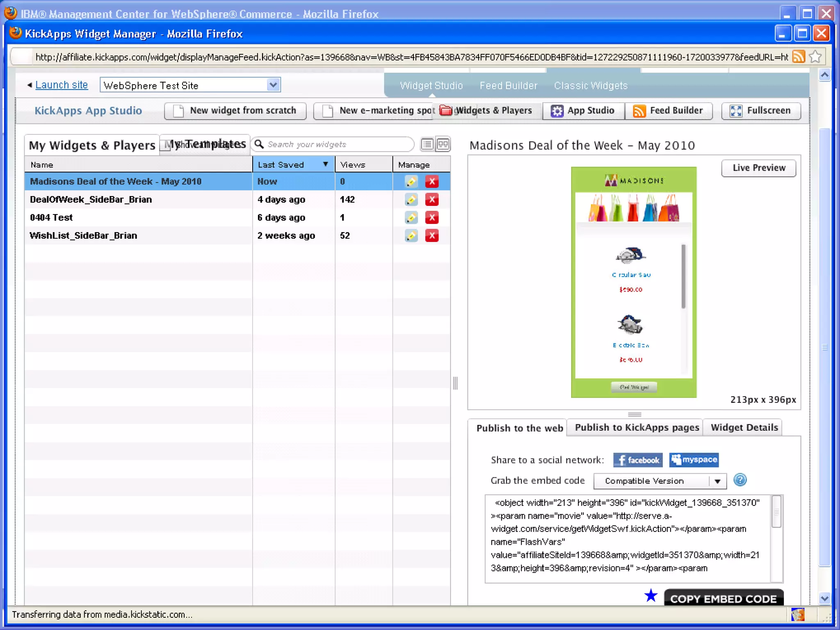Switch to the Widget Details tab
840x630 pixels.
[744, 428]
